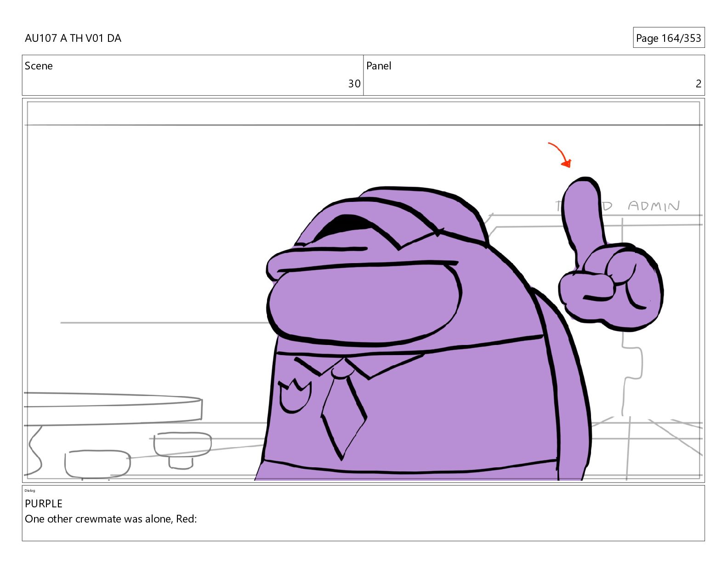The image size is (728, 563).
Task: Click the panel number 2
Action: [x=699, y=84]
